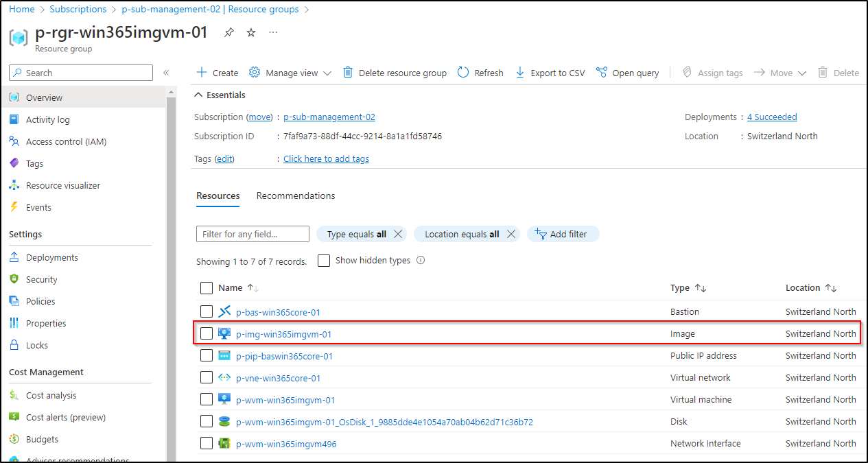Collapse the Essentials section

[220, 95]
